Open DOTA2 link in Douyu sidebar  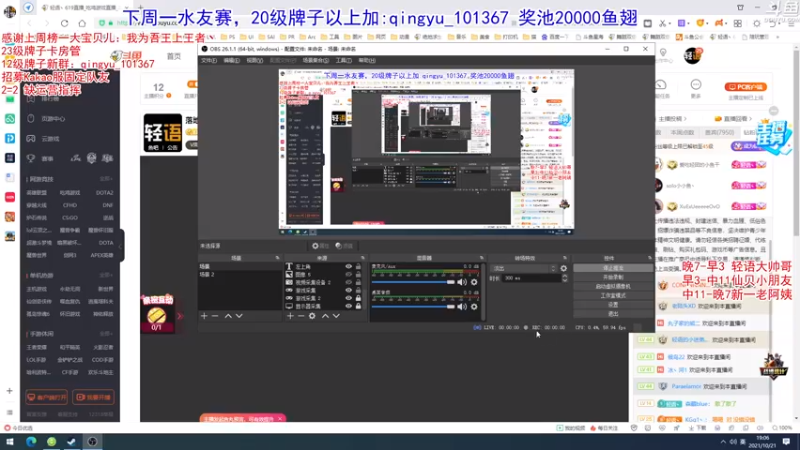[105, 193]
